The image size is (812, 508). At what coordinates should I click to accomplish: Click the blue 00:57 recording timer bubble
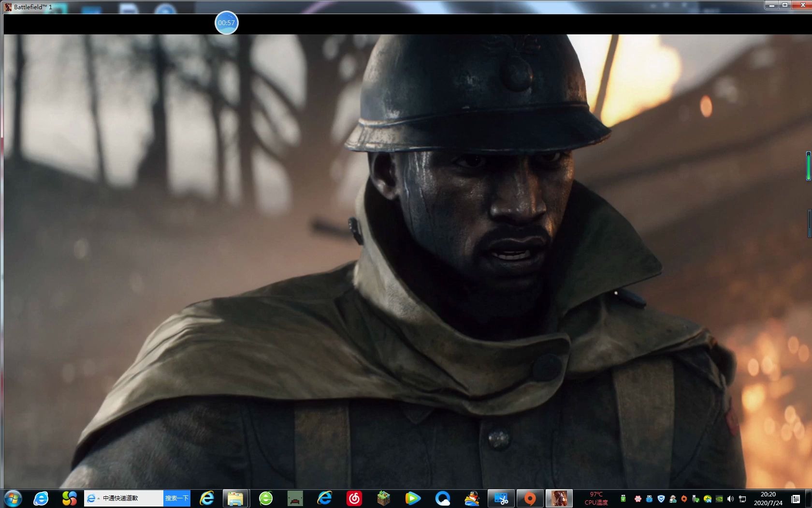coord(226,23)
